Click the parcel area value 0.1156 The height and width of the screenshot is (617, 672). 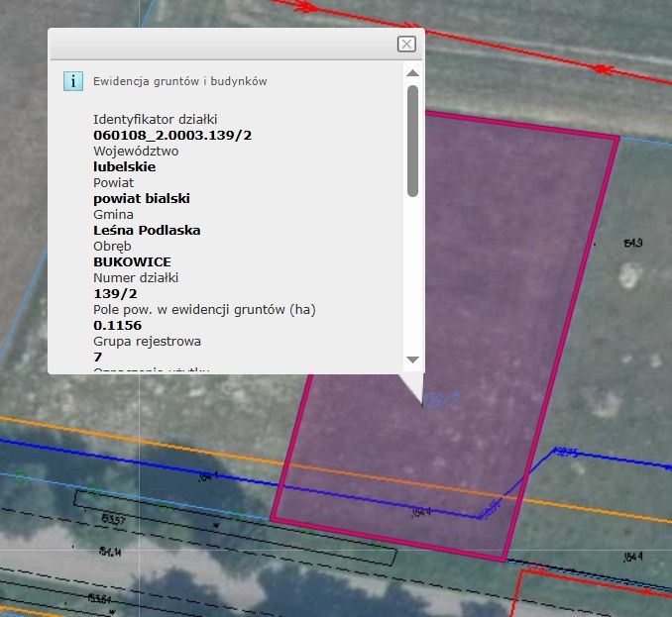click(x=117, y=325)
